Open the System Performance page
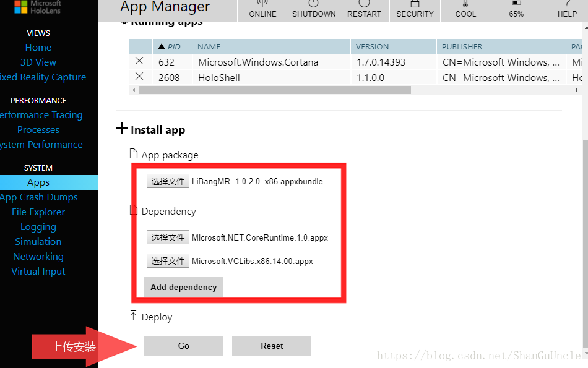Viewport: 588px width, 368px height. tap(41, 145)
